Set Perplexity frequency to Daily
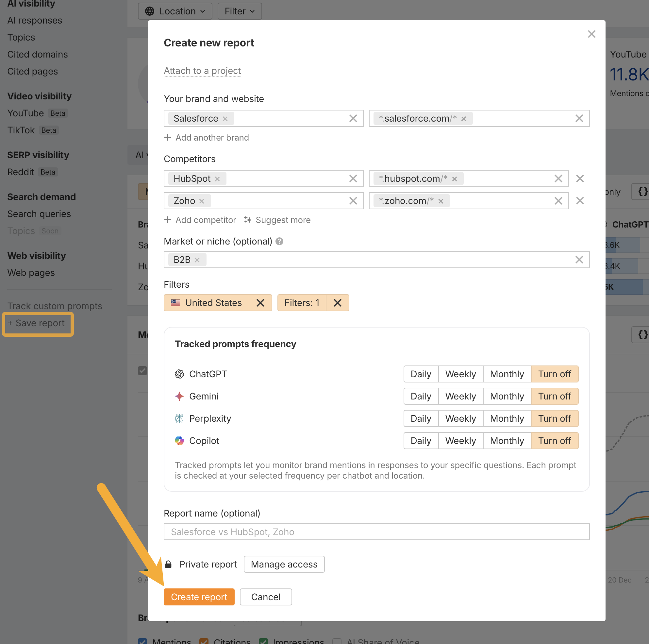Screen dimensions: 649x644 (421, 418)
